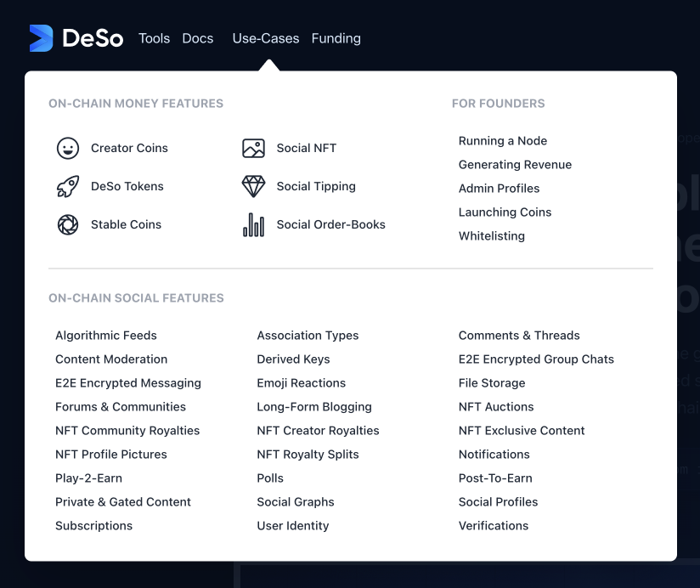The width and height of the screenshot is (700, 588).
Task: Go to Comments & Threads
Action: coord(519,336)
